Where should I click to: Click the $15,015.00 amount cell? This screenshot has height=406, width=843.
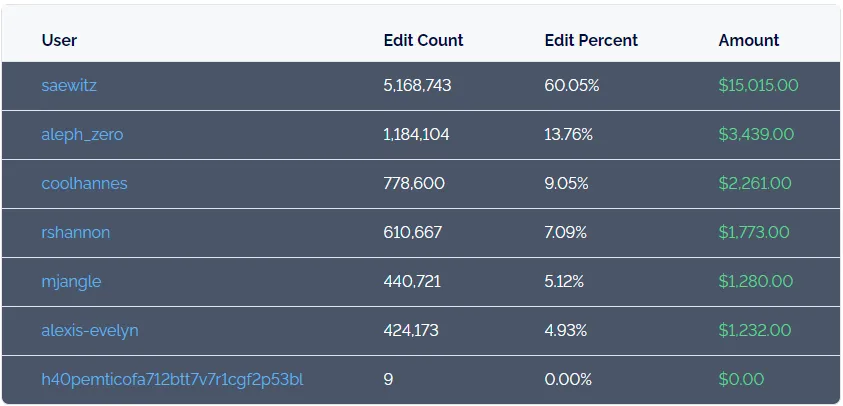[x=758, y=86]
